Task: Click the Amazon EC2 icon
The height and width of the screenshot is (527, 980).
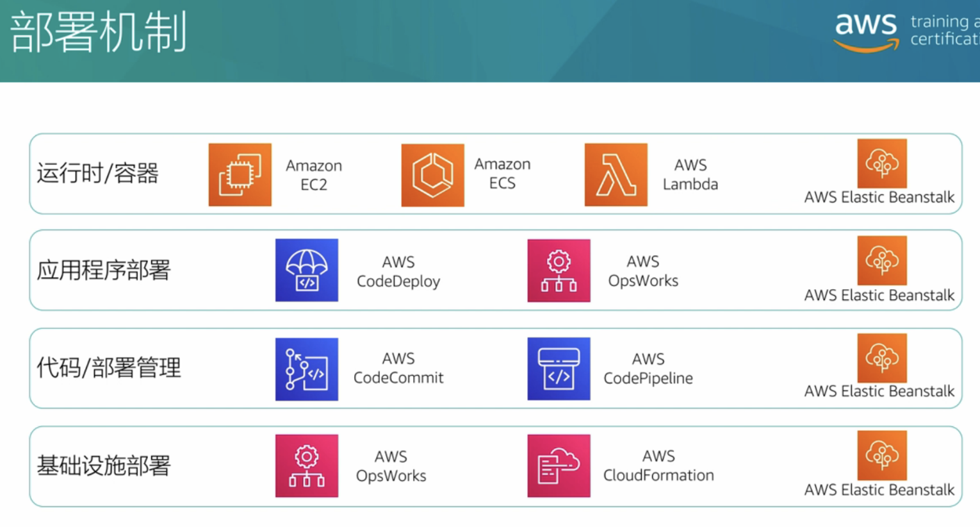Action: pos(240,174)
